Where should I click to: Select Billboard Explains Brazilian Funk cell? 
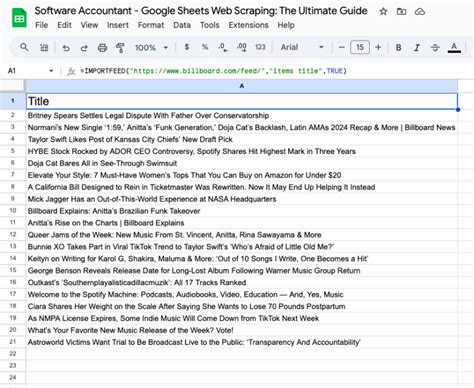(242, 211)
